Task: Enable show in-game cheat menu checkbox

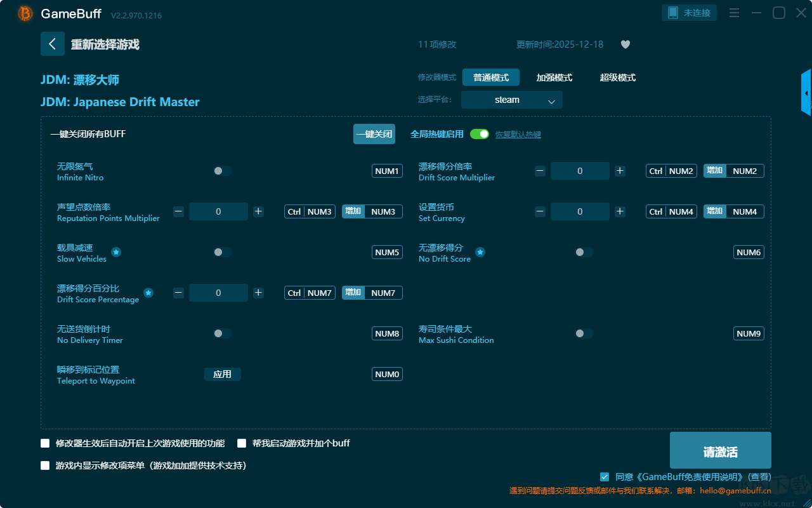Action: (x=45, y=465)
